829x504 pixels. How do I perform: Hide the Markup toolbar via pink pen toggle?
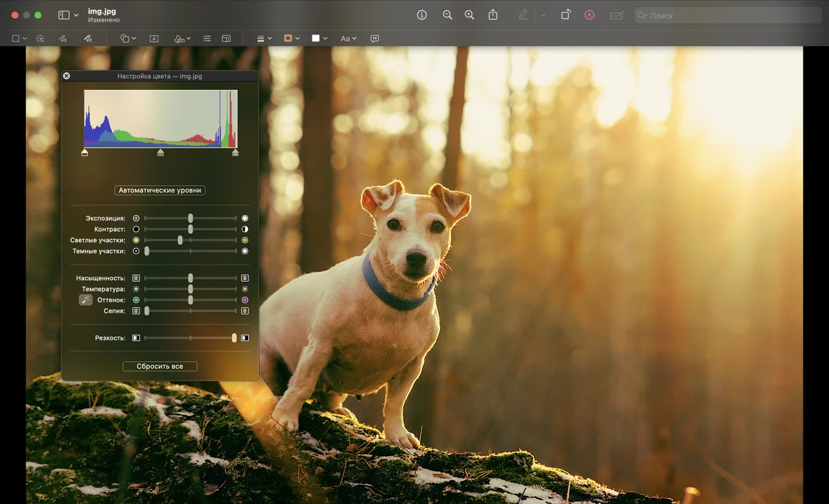[x=589, y=14]
